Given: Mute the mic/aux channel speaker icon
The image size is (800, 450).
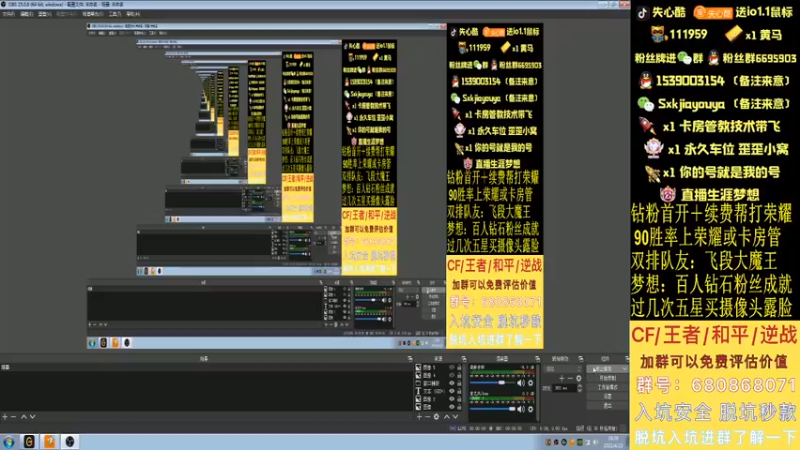Looking at the screenshot, I should pos(520,409).
